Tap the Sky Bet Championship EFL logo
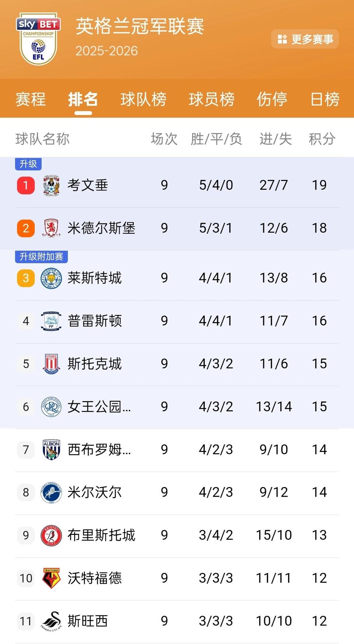The image size is (354, 644). click(x=38, y=39)
